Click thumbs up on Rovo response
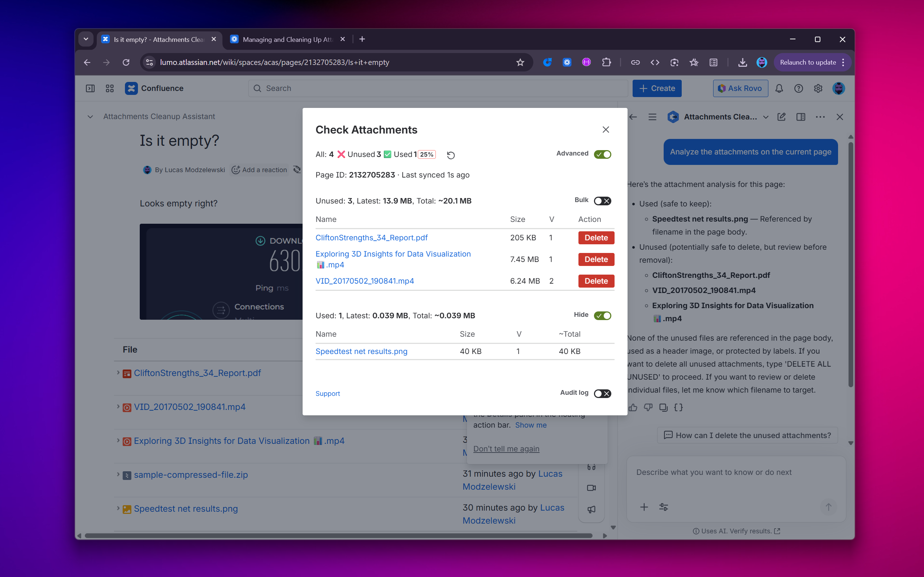 [633, 407]
